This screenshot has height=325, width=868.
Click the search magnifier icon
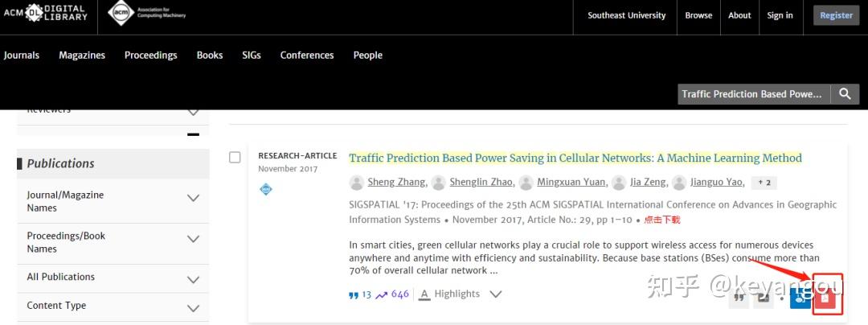point(845,94)
